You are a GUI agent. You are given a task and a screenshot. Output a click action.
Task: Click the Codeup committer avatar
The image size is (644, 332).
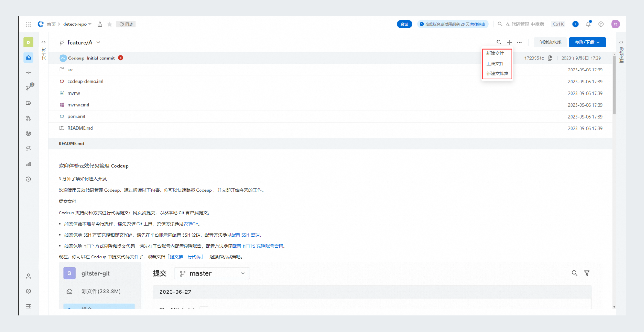click(x=63, y=58)
